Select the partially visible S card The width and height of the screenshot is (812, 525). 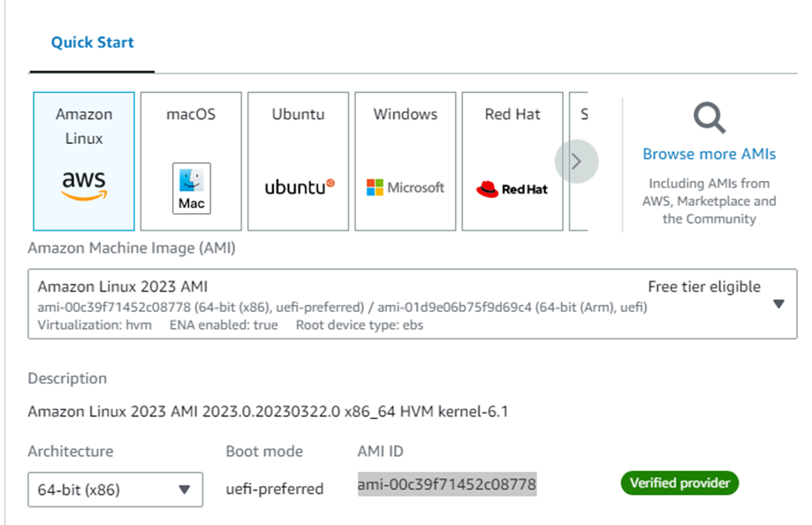(x=579, y=161)
